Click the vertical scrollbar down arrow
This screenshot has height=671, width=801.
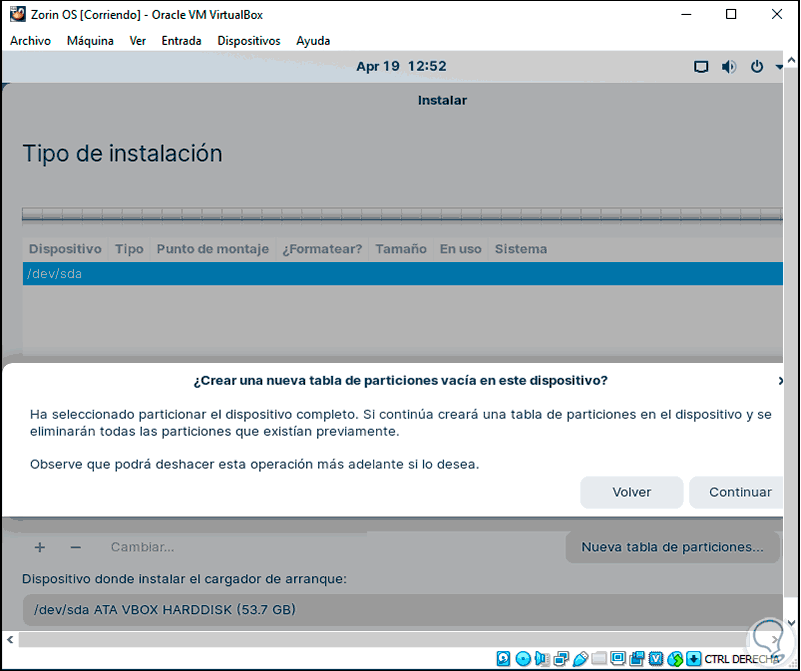tap(791, 623)
